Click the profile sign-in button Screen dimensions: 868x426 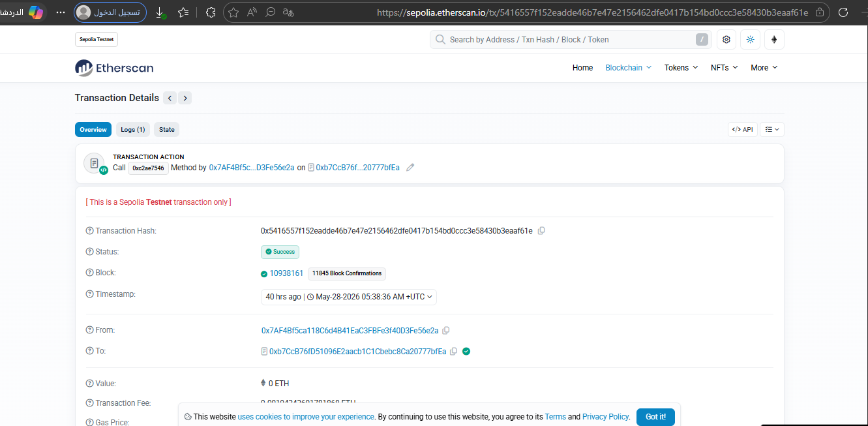pyautogui.click(x=110, y=12)
